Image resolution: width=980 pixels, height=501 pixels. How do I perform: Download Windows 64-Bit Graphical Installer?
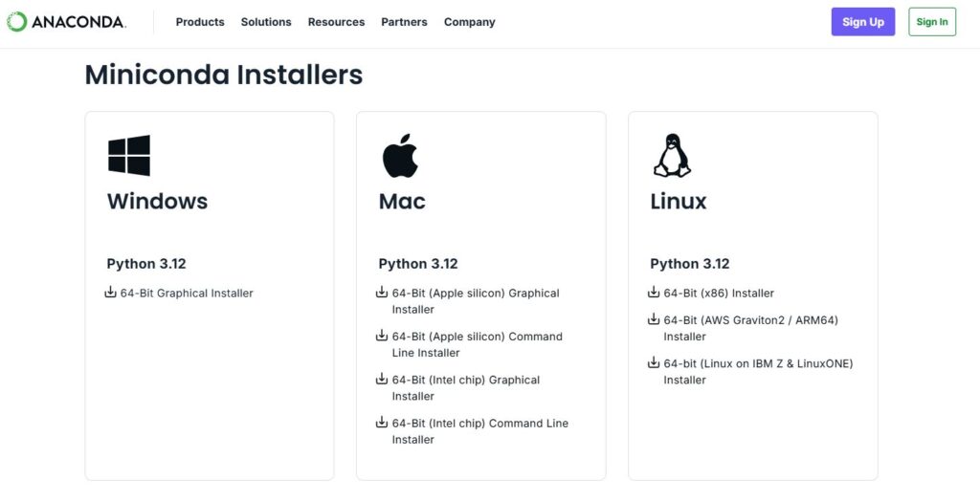pos(187,294)
